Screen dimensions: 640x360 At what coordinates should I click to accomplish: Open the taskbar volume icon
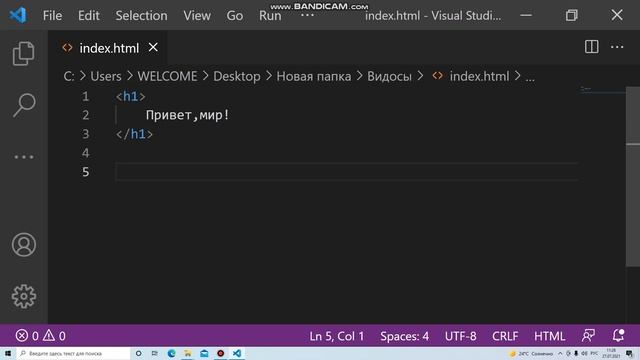[x=584, y=353]
